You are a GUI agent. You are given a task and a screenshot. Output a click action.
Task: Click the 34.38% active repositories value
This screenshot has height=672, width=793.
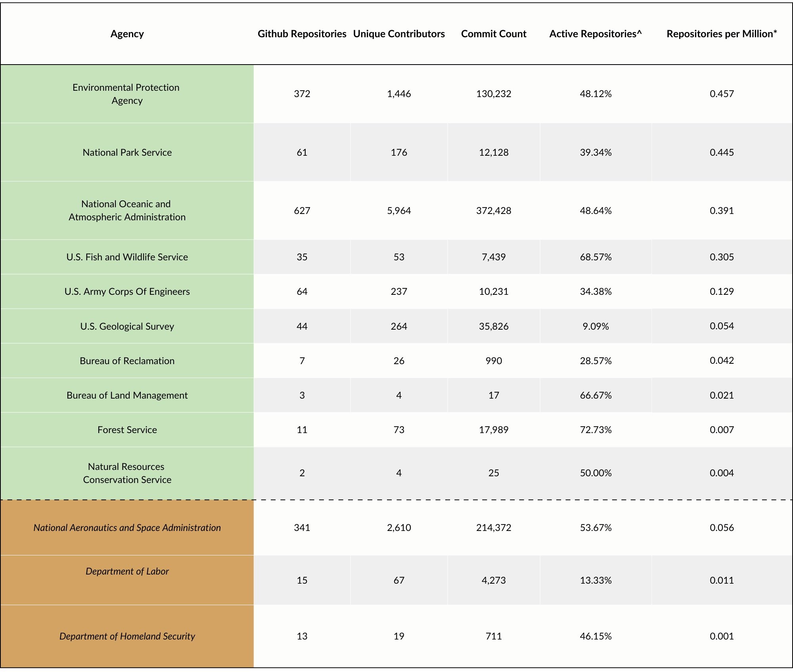[x=596, y=291]
